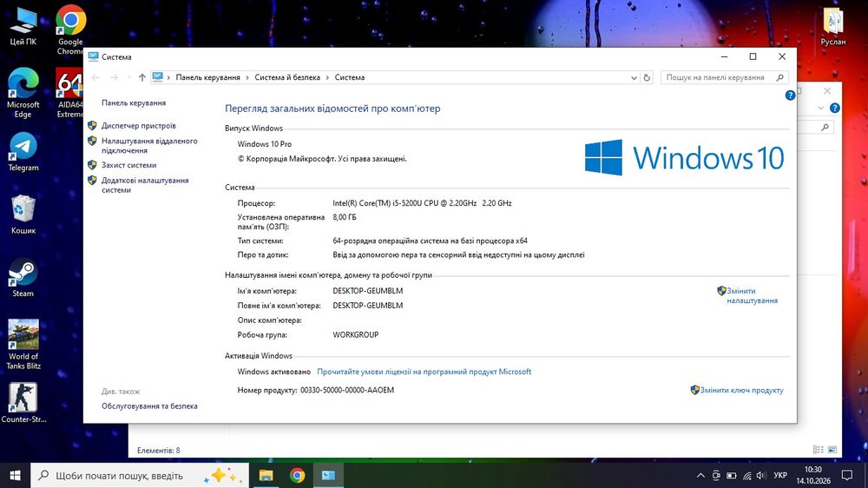Open help in the Система window
This screenshot has height=488, width=868.
click(790, 96)
